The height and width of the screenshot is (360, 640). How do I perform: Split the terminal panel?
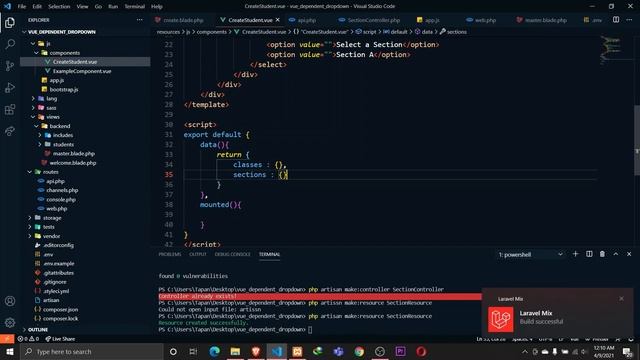tap(589, 254)
